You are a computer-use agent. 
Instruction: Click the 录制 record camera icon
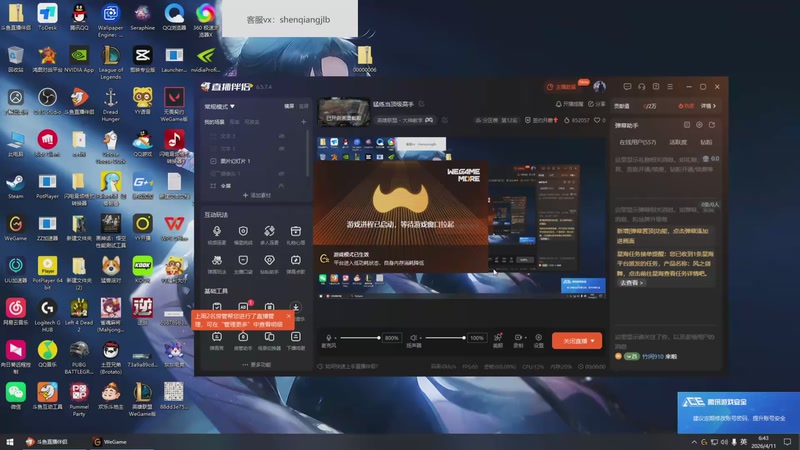[x=518, y=338]
